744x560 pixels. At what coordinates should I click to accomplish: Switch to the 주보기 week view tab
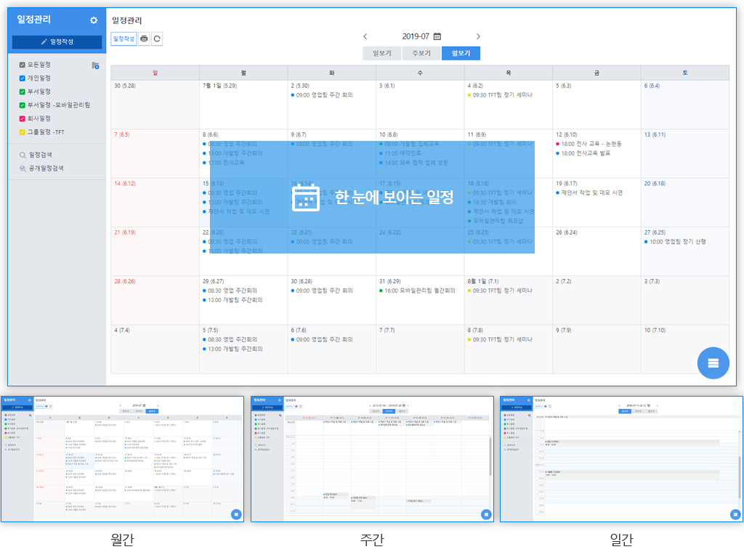(x=421, y=53)
